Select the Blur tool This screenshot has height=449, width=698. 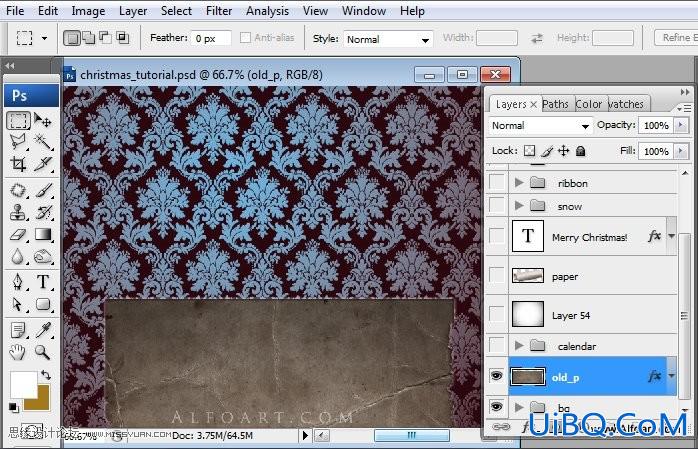[x=18, y=256]
